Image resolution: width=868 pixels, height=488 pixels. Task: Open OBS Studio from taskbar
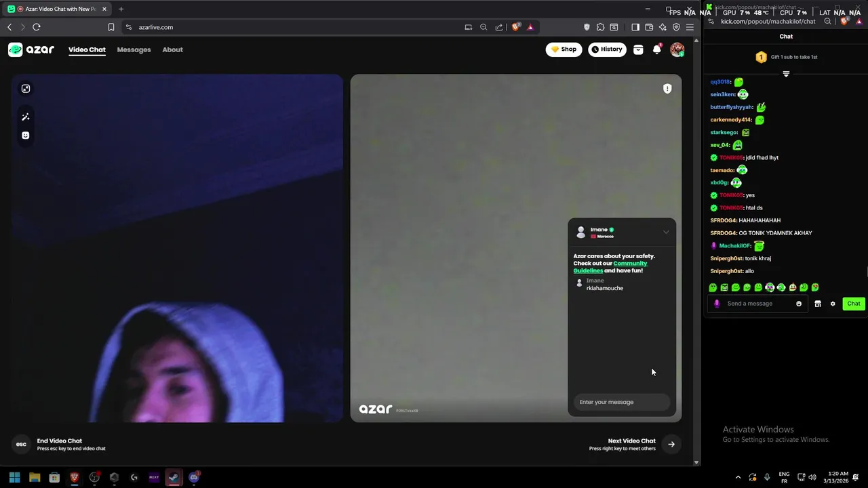[94, 477]
